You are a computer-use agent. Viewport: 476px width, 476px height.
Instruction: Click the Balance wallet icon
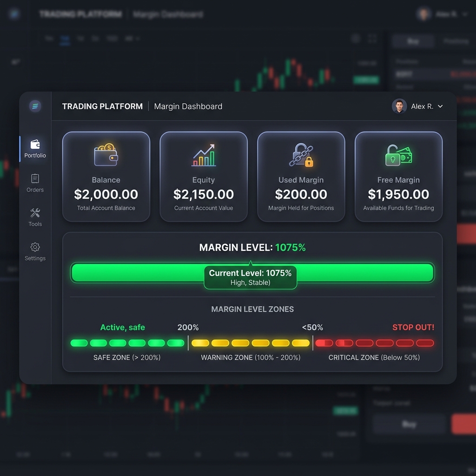pos(106,155)
